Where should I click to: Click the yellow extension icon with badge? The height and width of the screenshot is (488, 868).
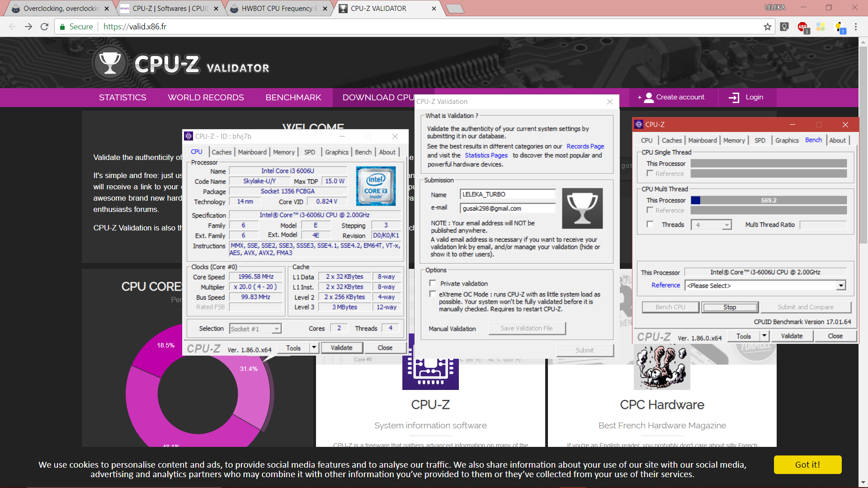click(840, 27)
